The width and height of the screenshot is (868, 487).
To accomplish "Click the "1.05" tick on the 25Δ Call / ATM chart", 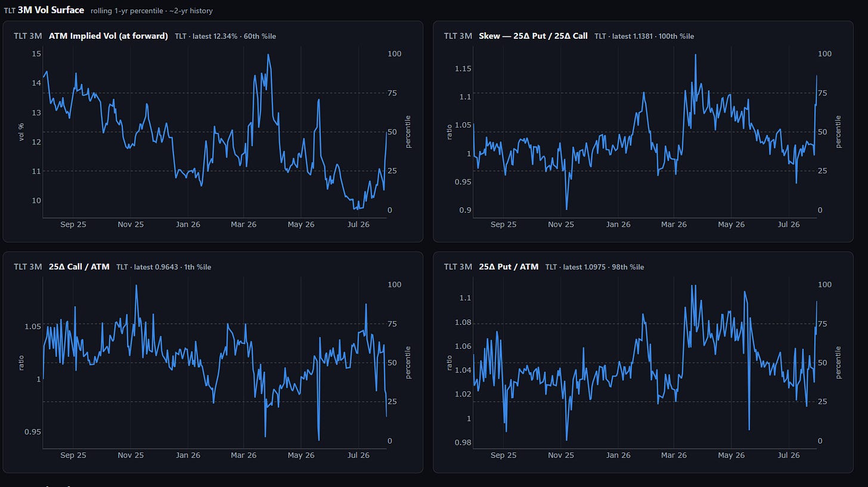I will click(x=33, y=327).
